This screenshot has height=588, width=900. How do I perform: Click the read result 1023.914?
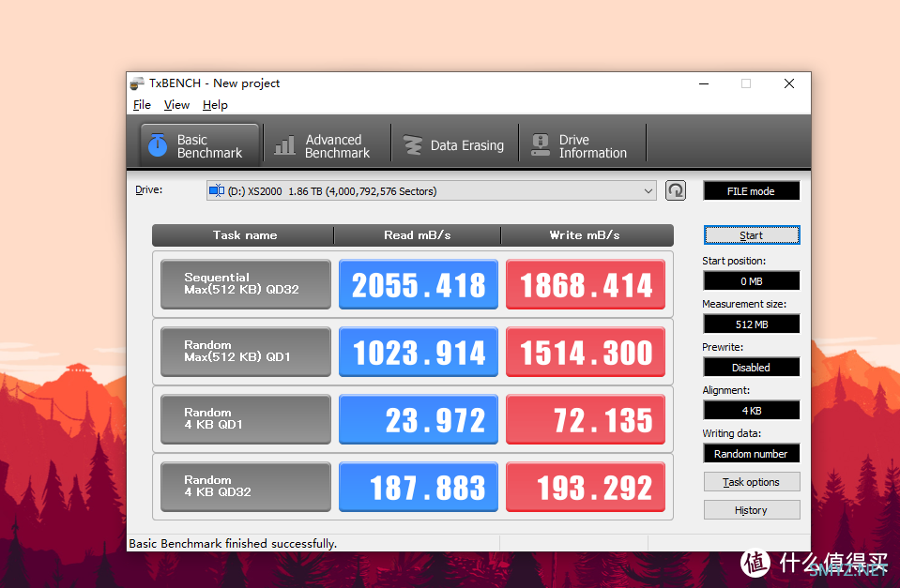click(419, 351)
